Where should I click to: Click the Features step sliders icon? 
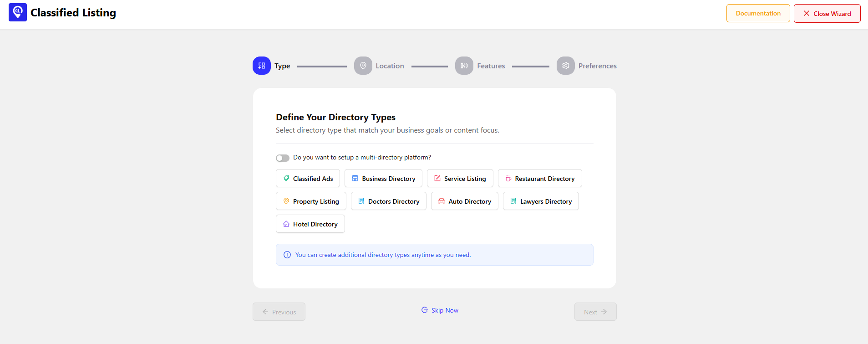pos(464,66)
